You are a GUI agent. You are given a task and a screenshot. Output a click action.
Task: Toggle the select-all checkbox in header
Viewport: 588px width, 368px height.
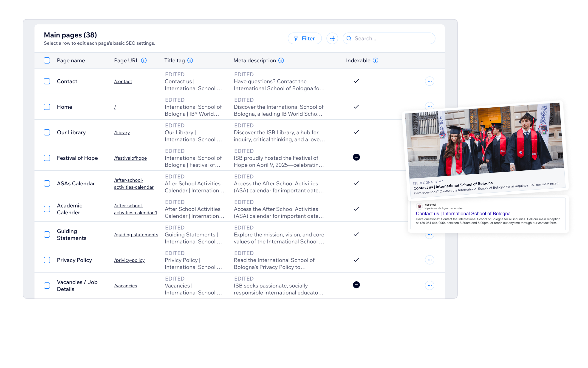pyautogui.click(x=47, y=60)
